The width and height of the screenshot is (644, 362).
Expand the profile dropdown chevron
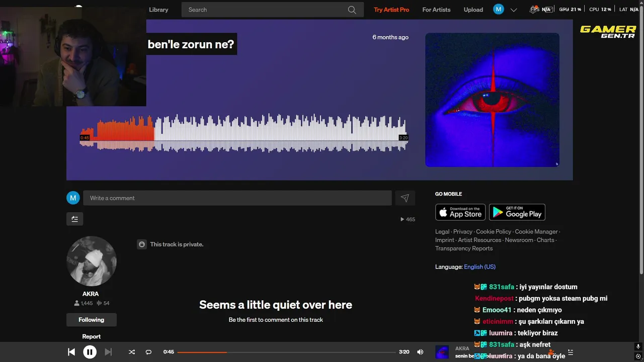click(514, 10)
